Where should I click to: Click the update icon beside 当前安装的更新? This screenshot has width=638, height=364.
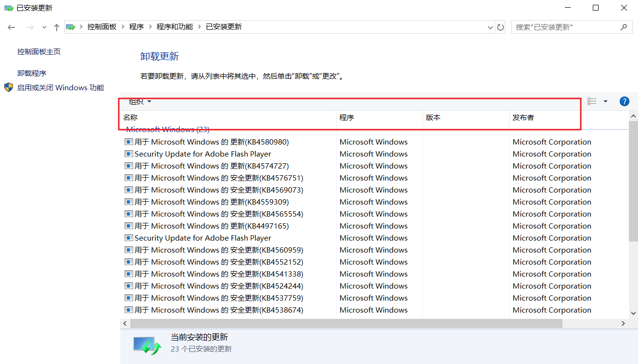[x=147, y=345]
